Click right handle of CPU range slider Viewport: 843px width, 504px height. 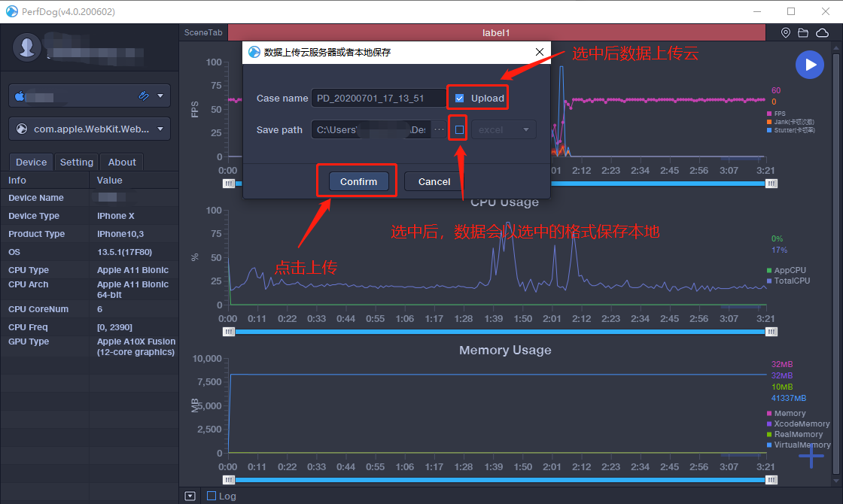click(771, 332)
